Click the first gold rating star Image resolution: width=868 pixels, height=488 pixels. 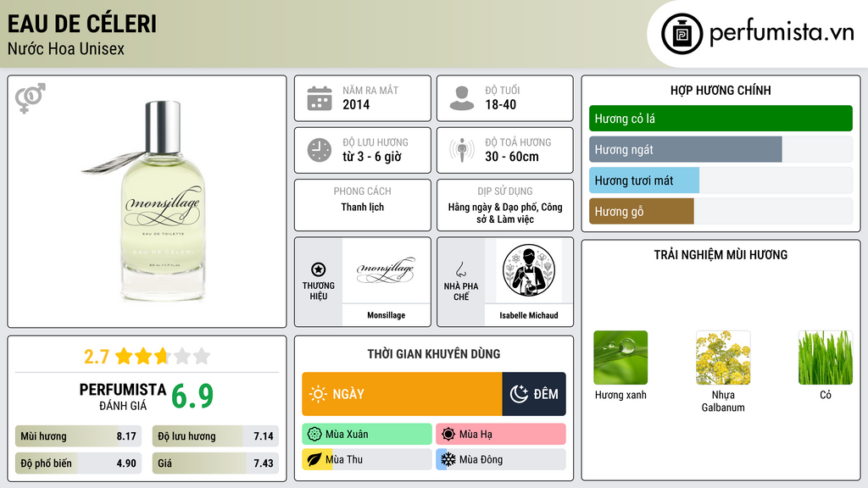pos(124,356)
